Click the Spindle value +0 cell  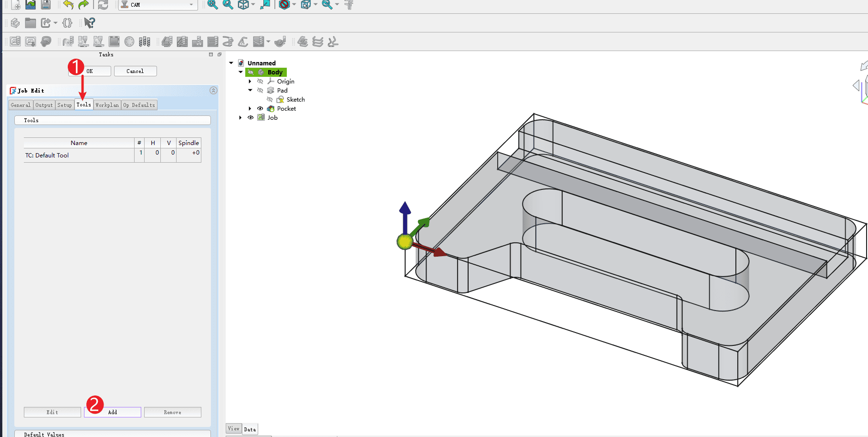pyautogui.click(x=188, y=155)
